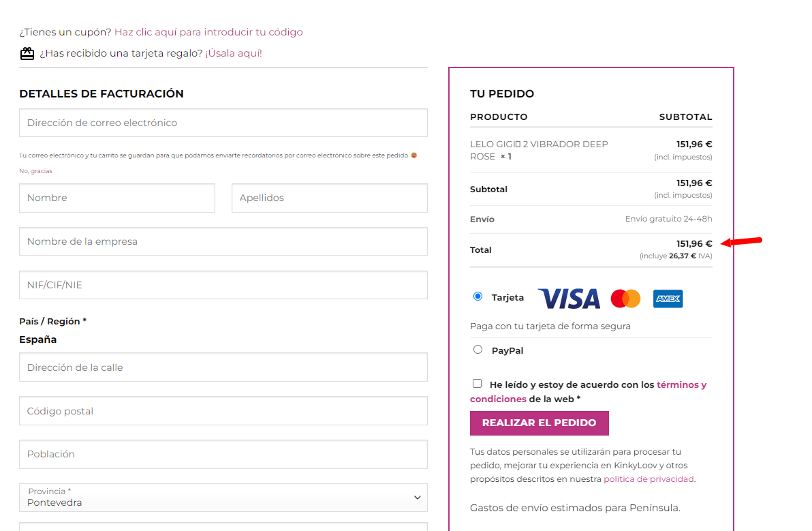Click the REALIZAR EL PEDIDO button
Viewport: 812px width, 531px height.
pyautogui.click(x=539, y=423)
